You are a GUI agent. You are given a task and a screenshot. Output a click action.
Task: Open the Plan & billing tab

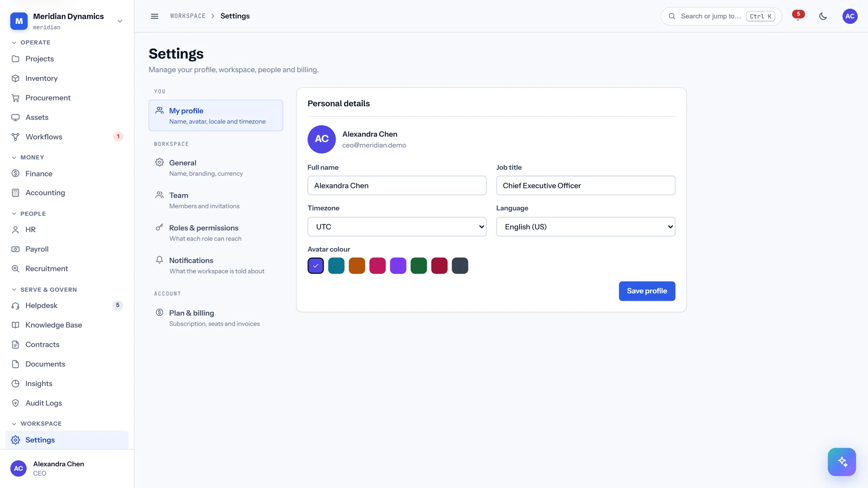(x=216, y=318)
